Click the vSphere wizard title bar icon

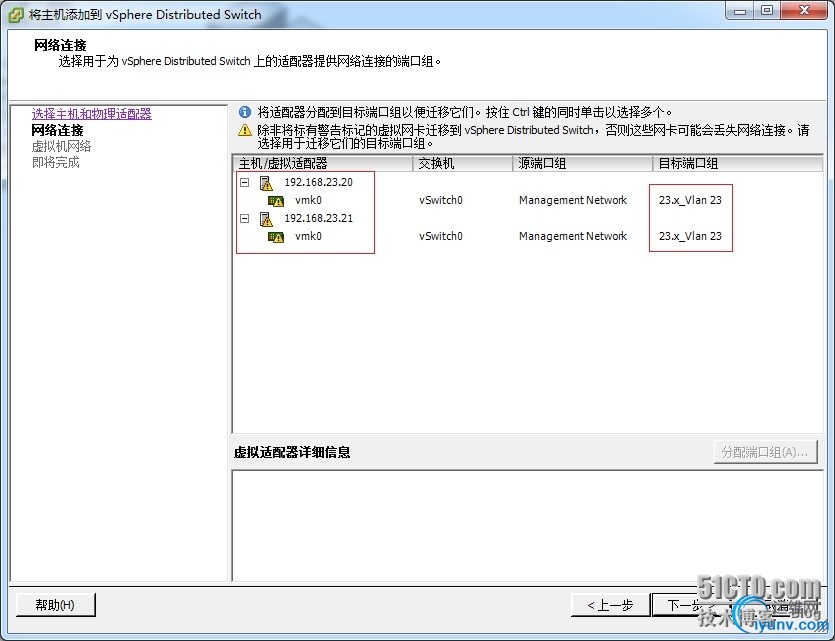coord(15,14)
